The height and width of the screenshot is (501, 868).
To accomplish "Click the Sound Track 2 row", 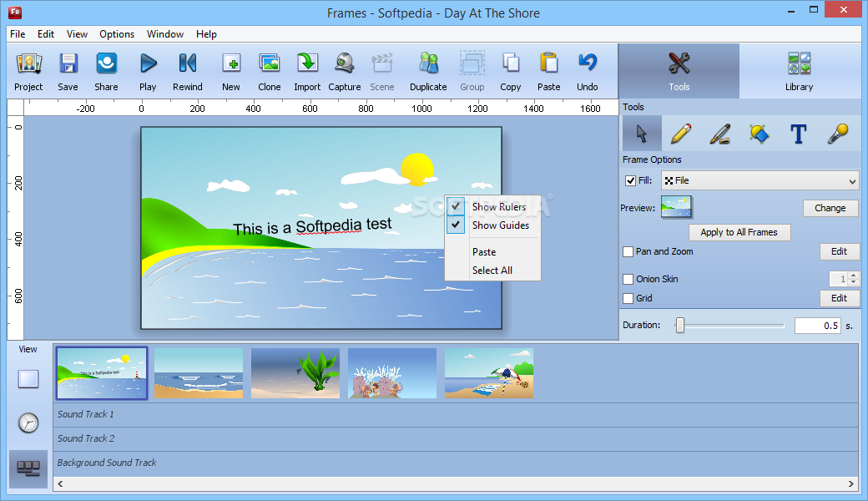I will coord(456,439).
